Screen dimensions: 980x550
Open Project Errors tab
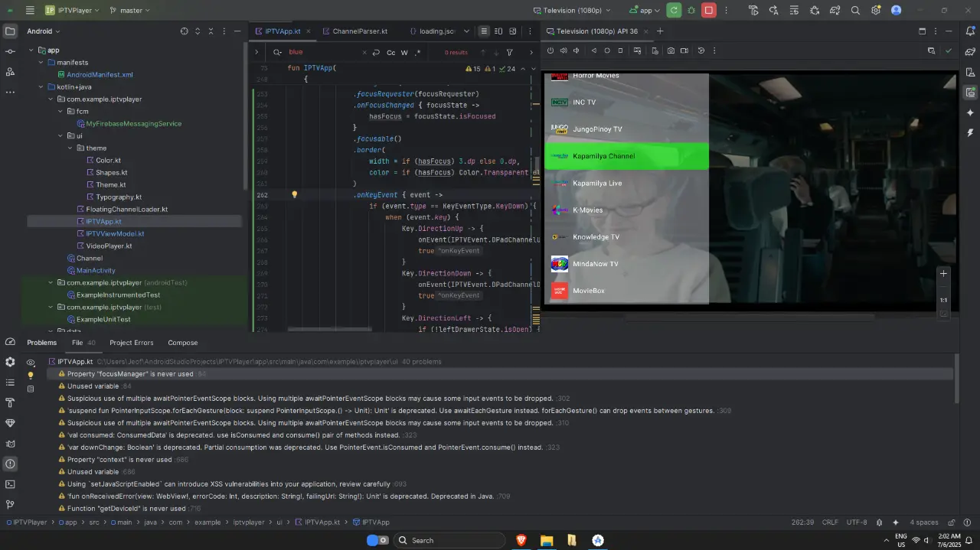pyautogui.click(x=132, y=343)
